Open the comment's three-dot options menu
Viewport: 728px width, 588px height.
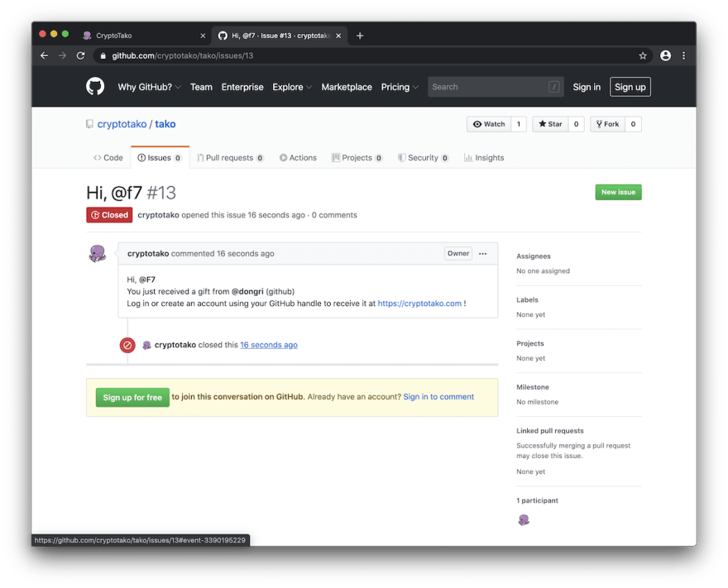tap(483, 253)
